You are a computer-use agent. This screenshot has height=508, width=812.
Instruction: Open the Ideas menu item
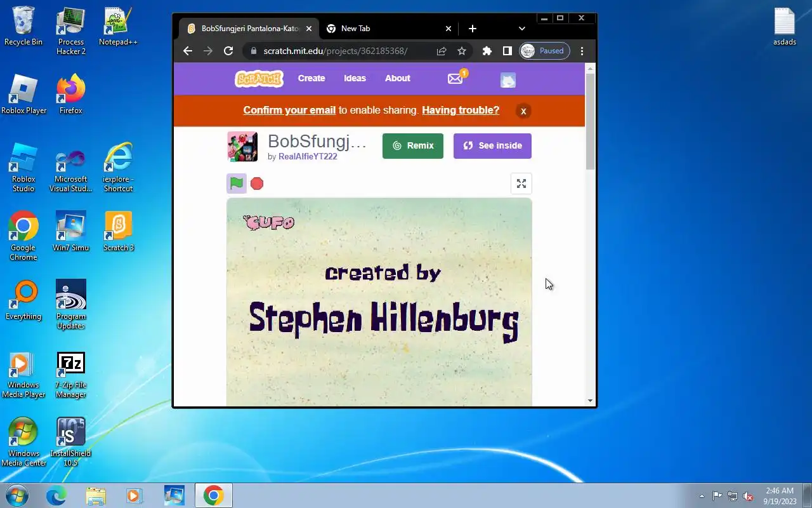355,78
